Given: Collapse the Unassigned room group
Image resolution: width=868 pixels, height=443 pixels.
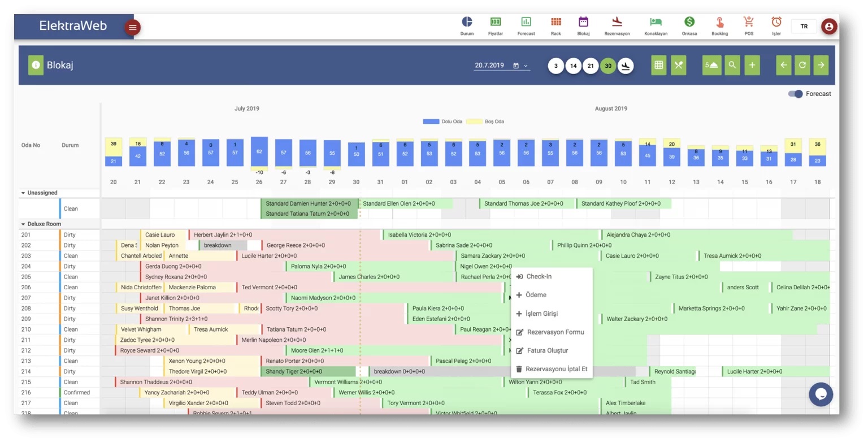Looking at the screenshot, I should click(x=23, y=193).
